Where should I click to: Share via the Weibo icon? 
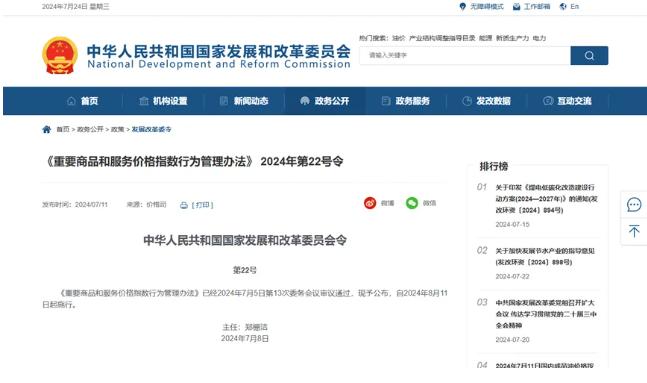[x=370, y=203]
